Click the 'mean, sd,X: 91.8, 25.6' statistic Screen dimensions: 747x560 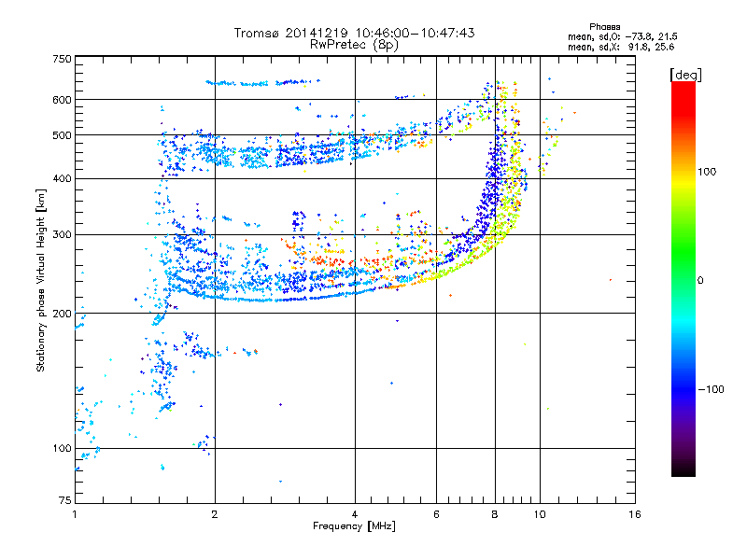[621, 47]
